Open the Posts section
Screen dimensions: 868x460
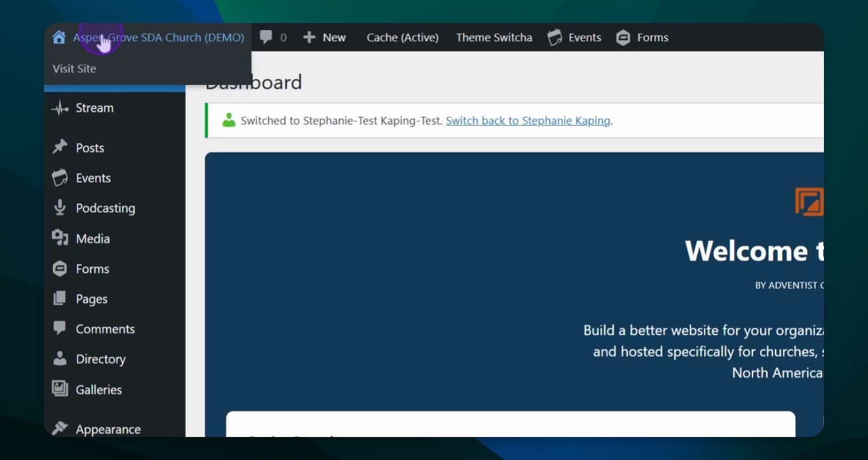point(90,148)
